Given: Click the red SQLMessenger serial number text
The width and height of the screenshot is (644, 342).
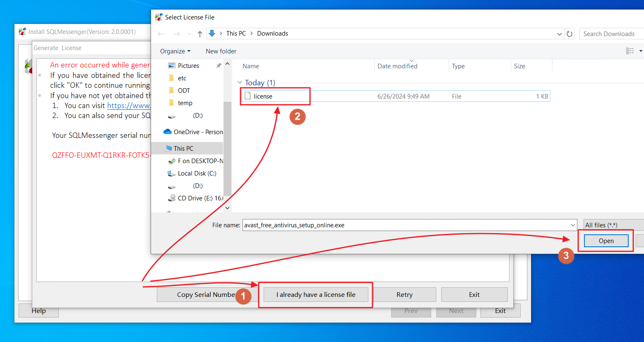Looking at the screenshot, I should pos(101,155).
